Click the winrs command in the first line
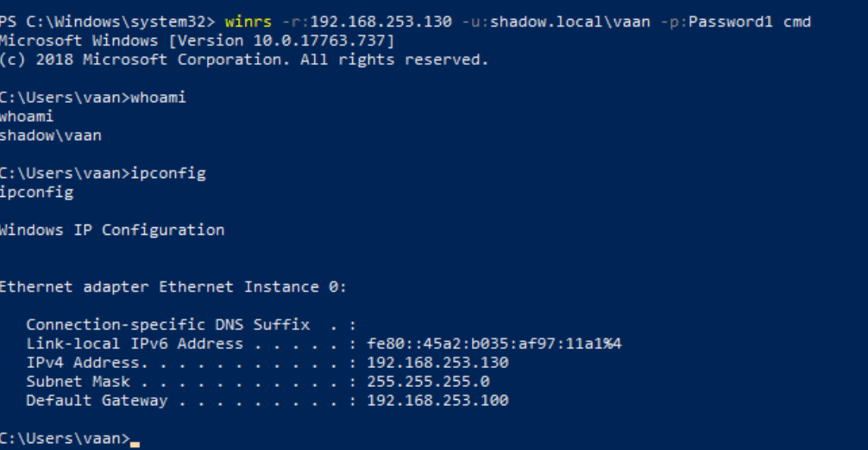Viewport: 868px width, 450px height. tap(247, 22)
